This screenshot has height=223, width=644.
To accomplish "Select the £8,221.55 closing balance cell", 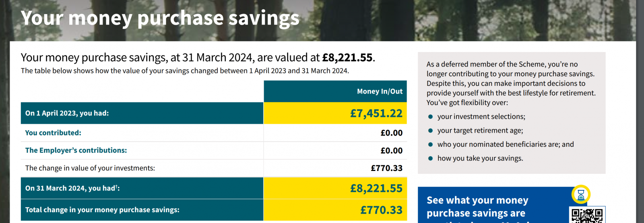I will [335, 188].
